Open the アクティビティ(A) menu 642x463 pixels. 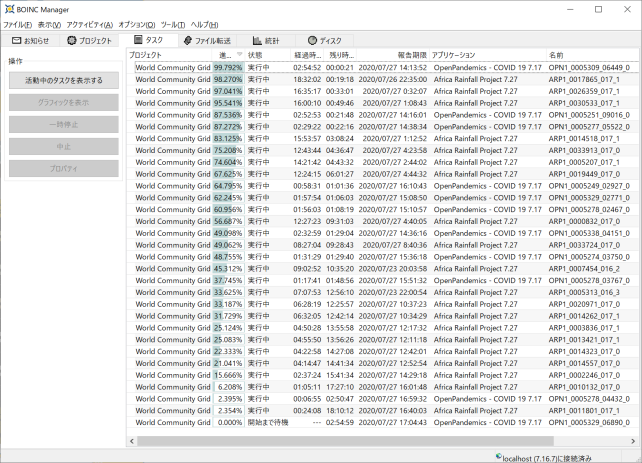90,25
